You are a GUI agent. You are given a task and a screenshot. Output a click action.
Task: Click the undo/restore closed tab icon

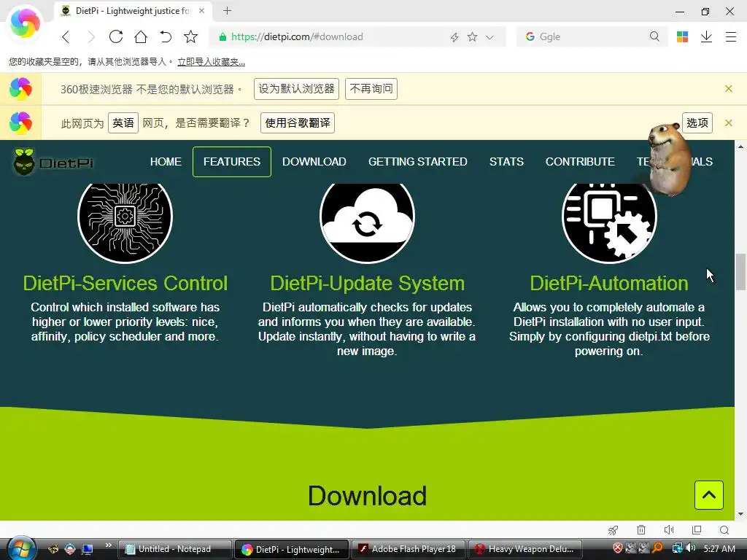point(166,36)
